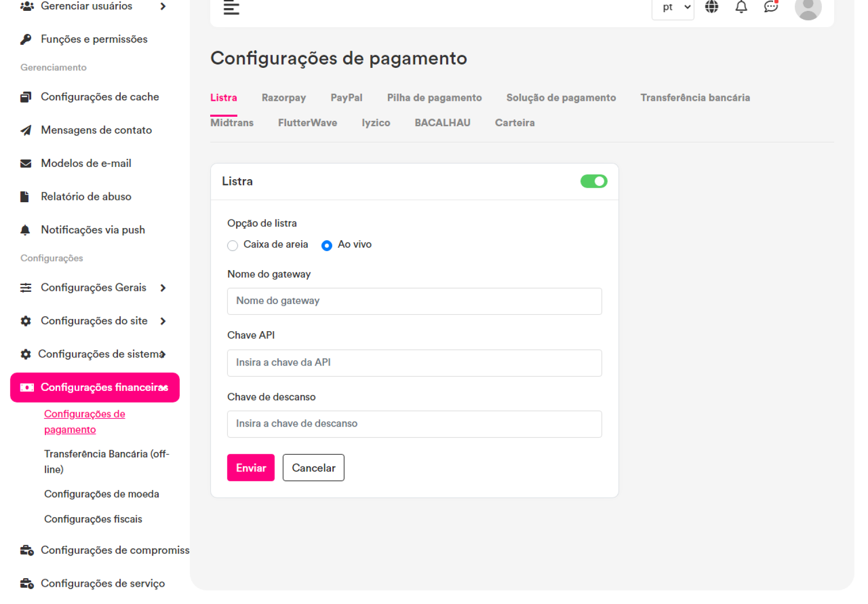Open the globe language icon
Screen dimensions: 868x604
[712, 7]
